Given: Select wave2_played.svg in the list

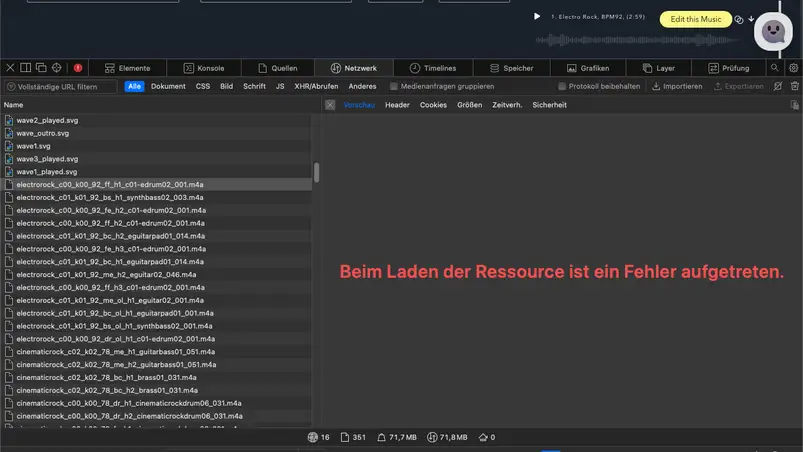Looking at the screenshot, I should (x=156, y=120).
